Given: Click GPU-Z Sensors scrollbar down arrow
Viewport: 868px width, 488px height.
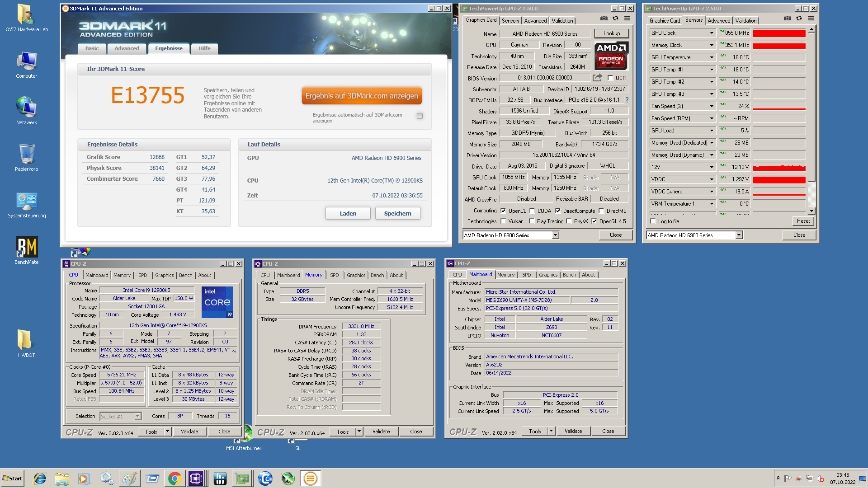Looking at the screenshot, I should pos(812,211).
